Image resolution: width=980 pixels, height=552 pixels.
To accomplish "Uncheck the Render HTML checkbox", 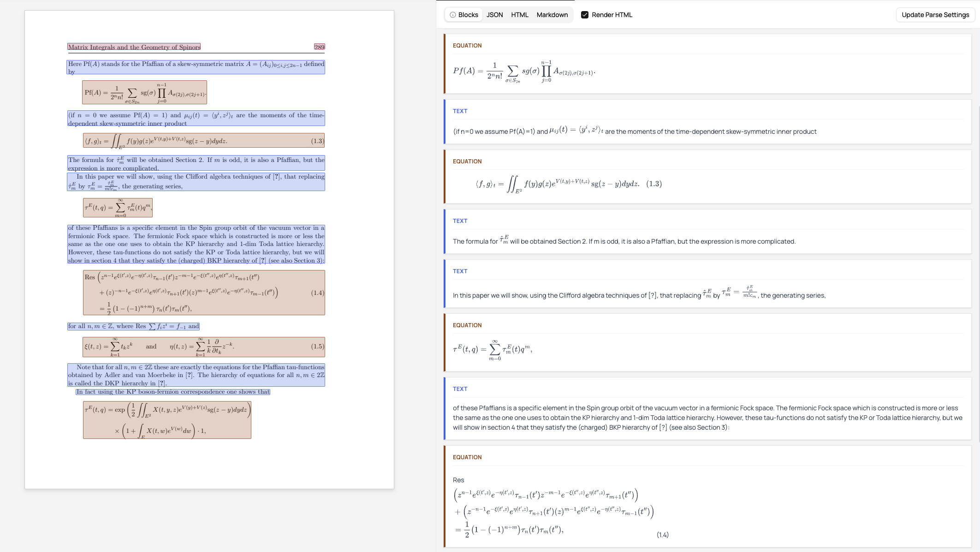I will [x=585, y=15].
